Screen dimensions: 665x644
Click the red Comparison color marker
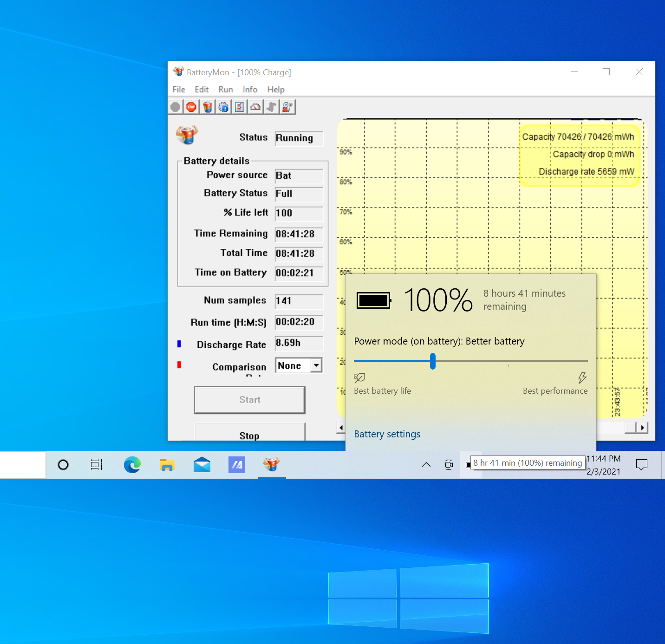click(x=179, y=365)
